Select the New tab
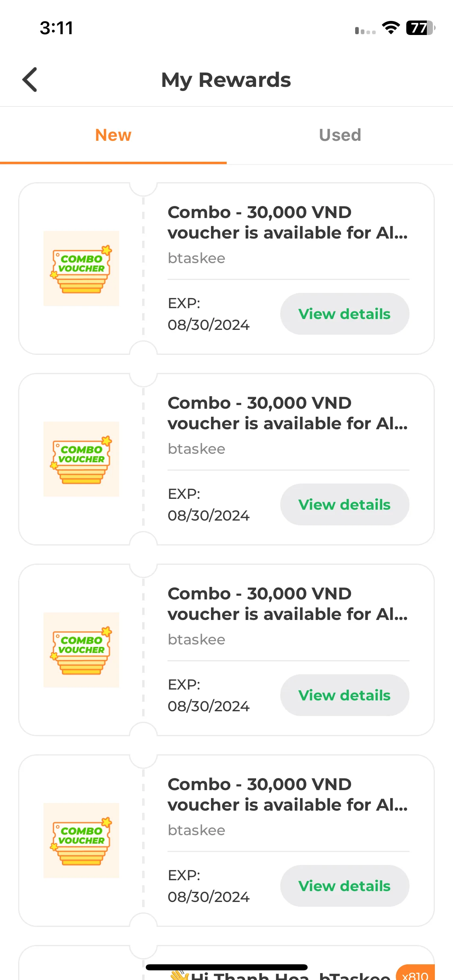Viewport: 453px width, 980px height. click(113, 135)
